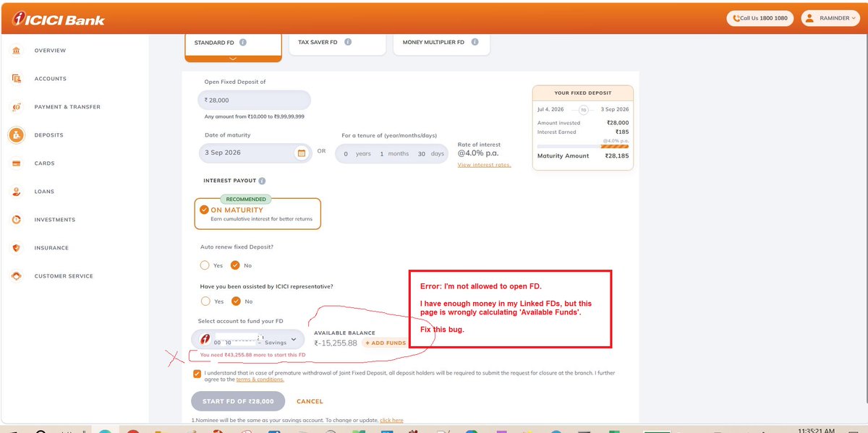The width and height of the screenshot is (868, 433).
Task: Open the terms & conditions link
Action: point(260,379)
